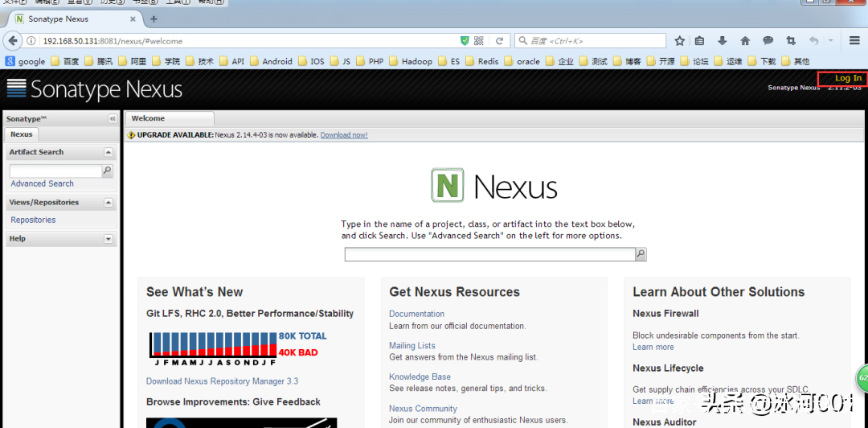Screen dimensions: 868x428
Task: Select the Nexus sidebar tab
Action: point(21,134)
